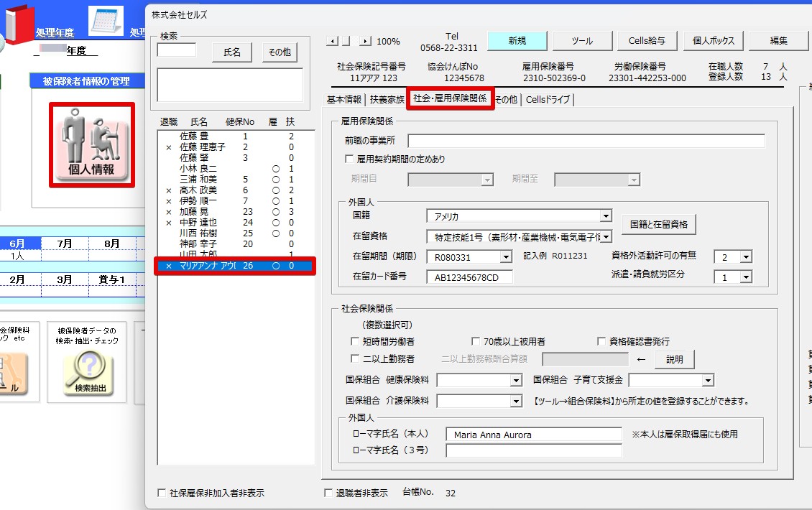The image size is (812, 510).
Task: Open 国保組合 介護保険料 dropdown
Action: pyautogui.click(x=516, y=402)
